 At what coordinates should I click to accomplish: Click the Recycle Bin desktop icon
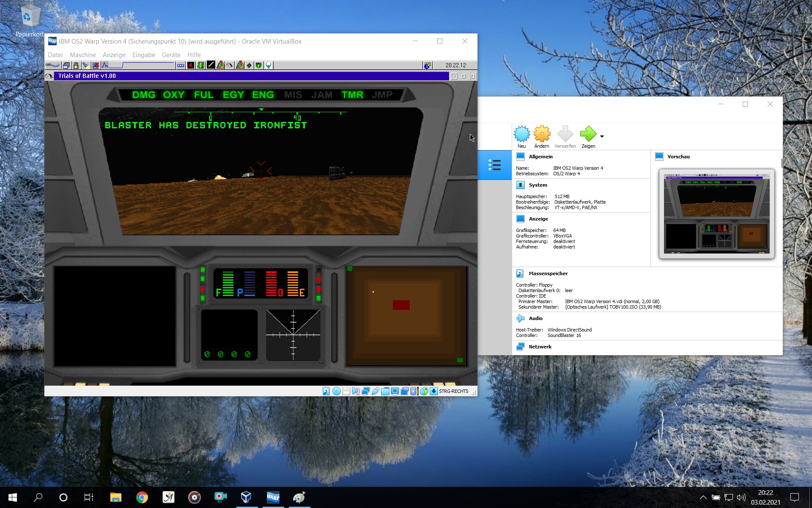coord(30,20)
